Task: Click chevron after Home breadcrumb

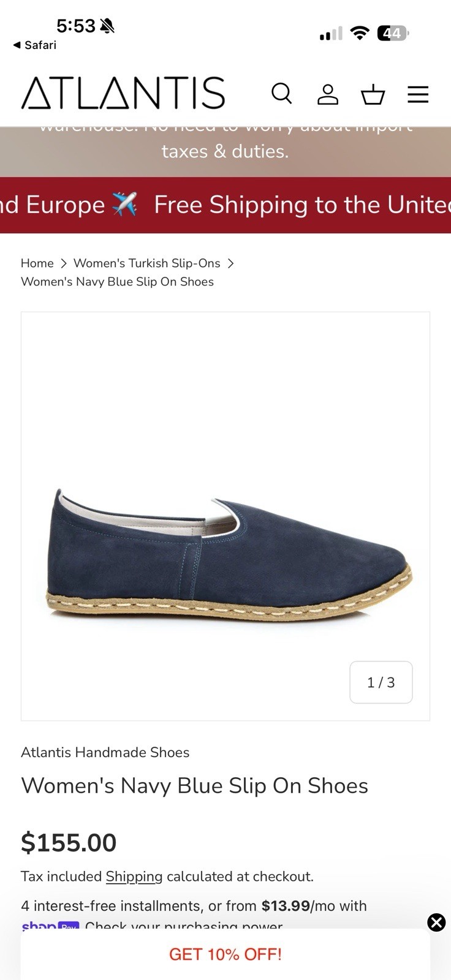Action: (64, 263)
